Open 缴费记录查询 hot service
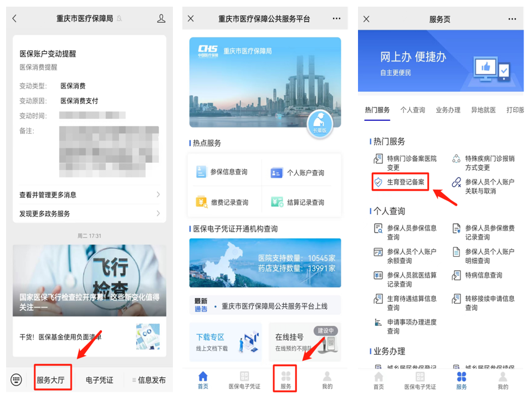Image resolution: width=532 pixels, height=399 pixels. (x=222, y=202)
